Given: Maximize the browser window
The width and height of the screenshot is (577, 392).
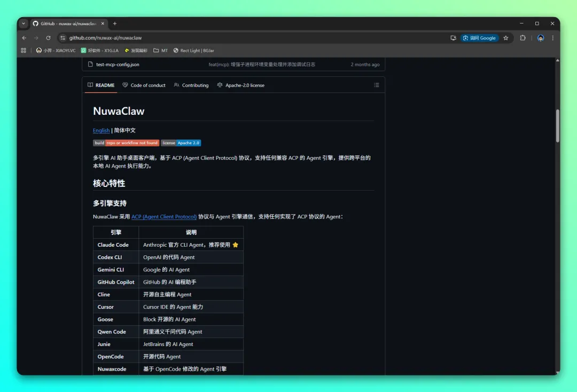Looking at the screenshot, I should pos(537,23).
